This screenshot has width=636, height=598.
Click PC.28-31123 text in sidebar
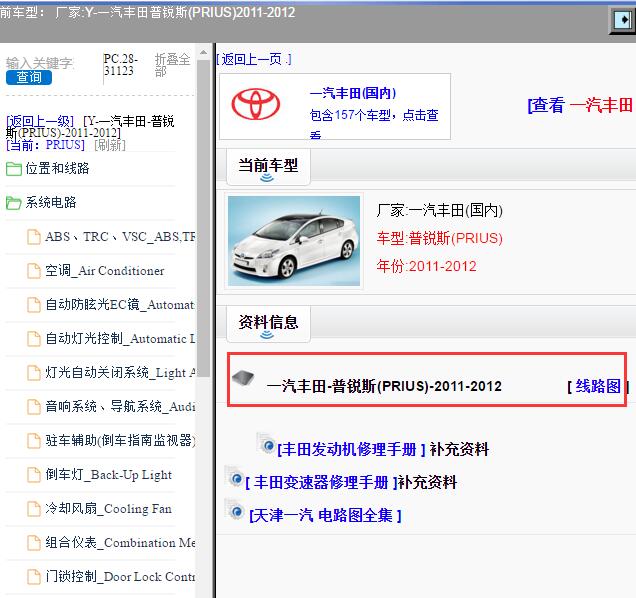point(120,65)
